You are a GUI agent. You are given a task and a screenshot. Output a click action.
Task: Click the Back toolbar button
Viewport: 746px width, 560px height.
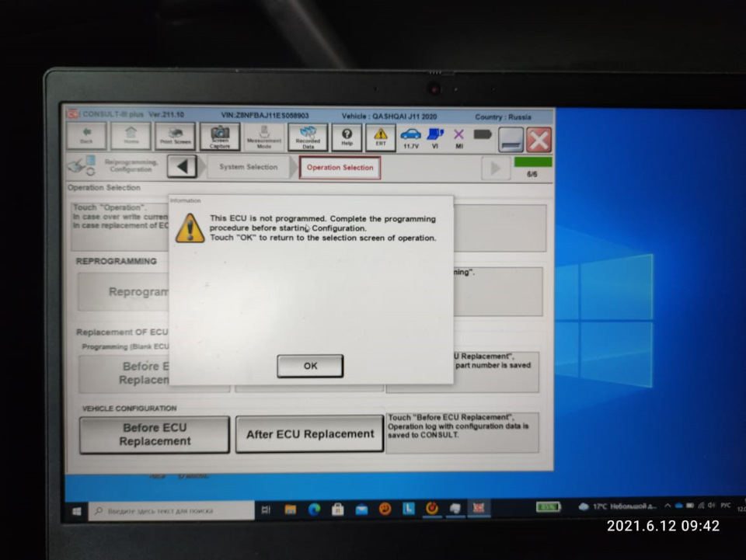86,136
